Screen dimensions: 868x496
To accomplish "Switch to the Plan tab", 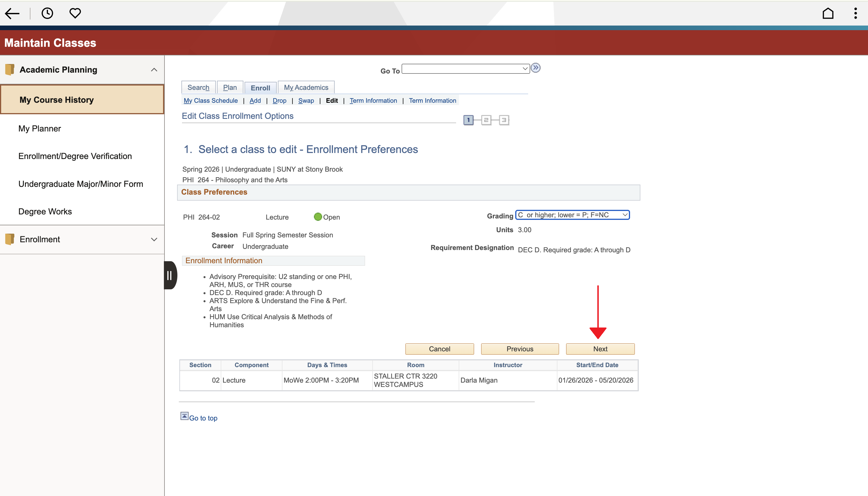I will tap(230, 87).
